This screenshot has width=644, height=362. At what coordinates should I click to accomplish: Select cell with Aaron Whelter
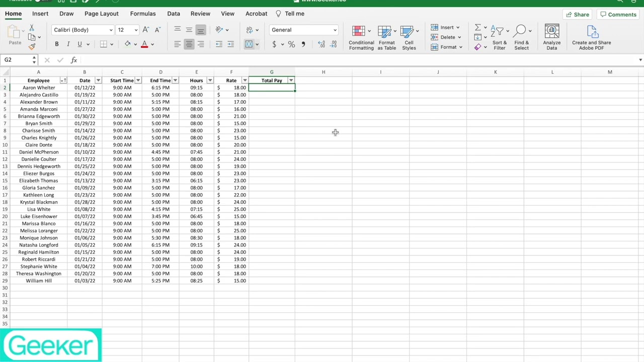(39, 87)
